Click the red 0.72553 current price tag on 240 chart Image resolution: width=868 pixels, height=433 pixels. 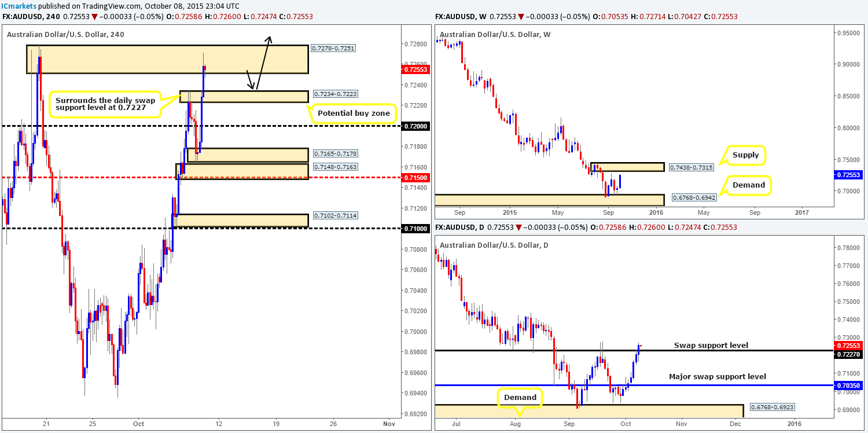coord(414,69)
